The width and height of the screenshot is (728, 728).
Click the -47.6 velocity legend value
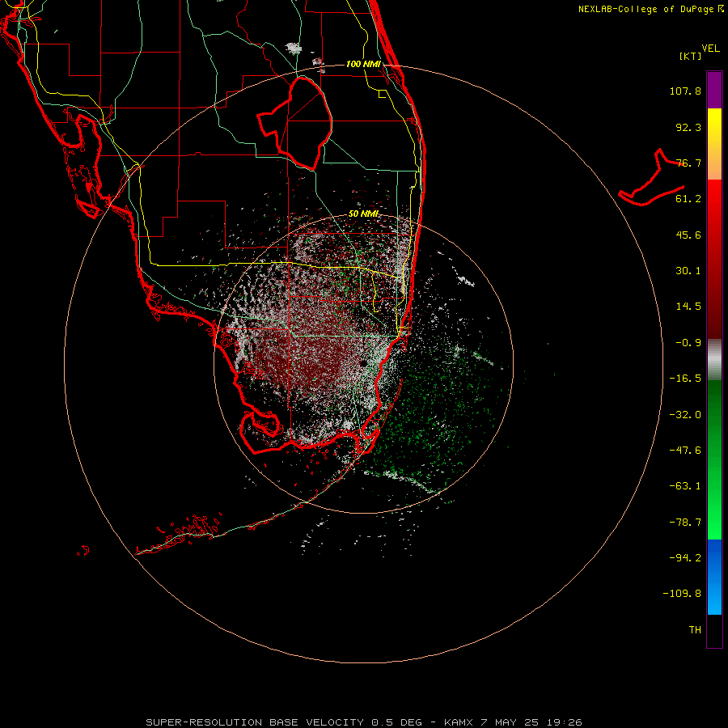pyautogui.click(x=685, y=451)
